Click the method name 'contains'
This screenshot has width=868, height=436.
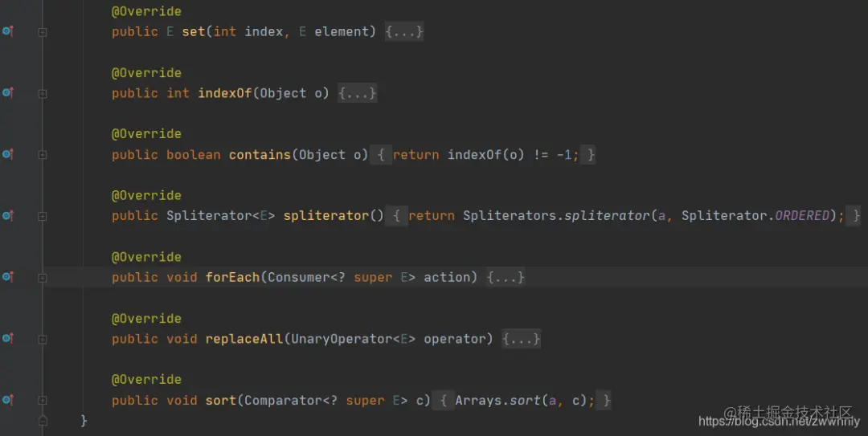pyautogui.click(x=260, y=155)
